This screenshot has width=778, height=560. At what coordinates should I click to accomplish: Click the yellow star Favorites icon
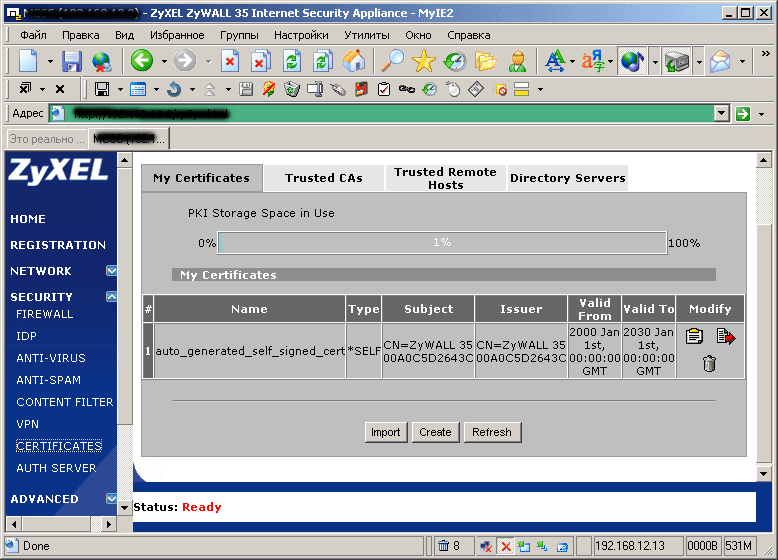click(x=423, y=61)
